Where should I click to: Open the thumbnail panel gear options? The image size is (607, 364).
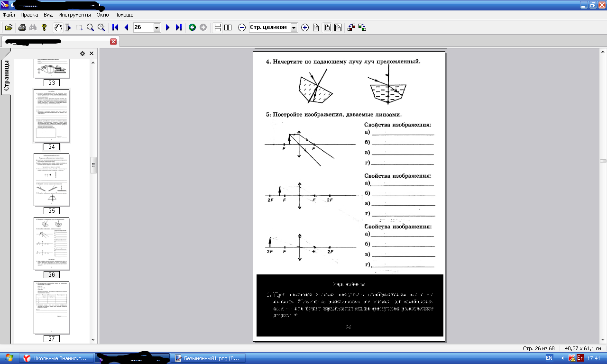(x=83, y=54)
